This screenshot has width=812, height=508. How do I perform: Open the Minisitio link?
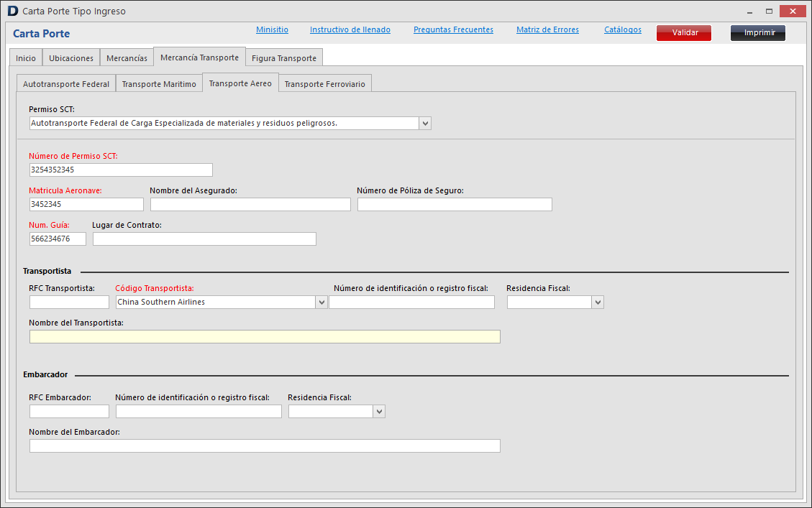coord(272,30)
